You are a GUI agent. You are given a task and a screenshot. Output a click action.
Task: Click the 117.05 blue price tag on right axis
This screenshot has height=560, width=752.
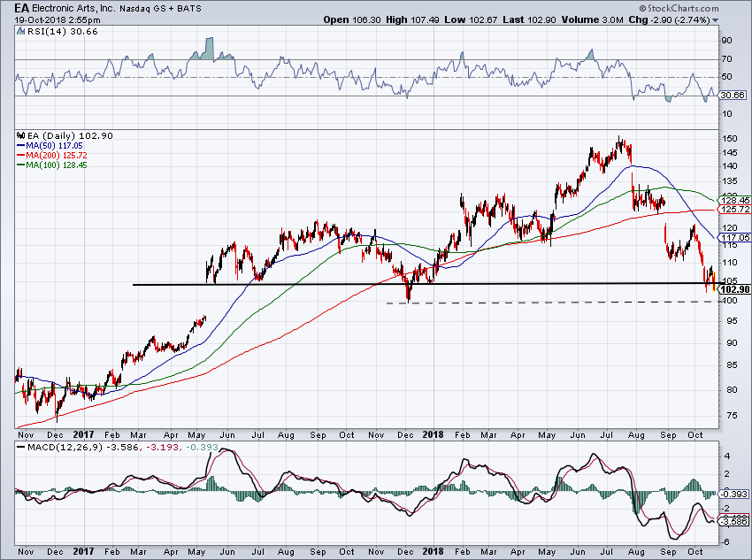(x=734, y=237)
